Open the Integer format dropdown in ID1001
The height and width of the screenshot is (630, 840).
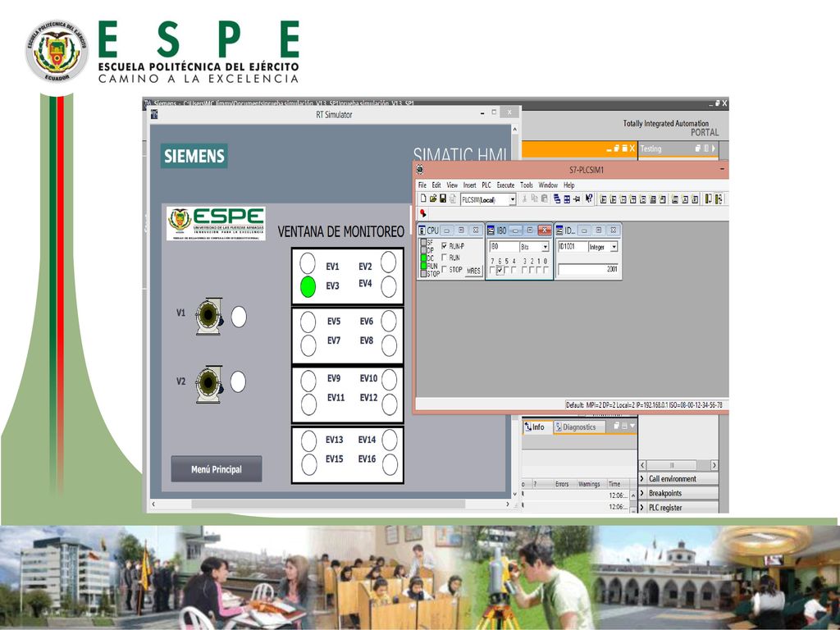click(x=614, y=247)
